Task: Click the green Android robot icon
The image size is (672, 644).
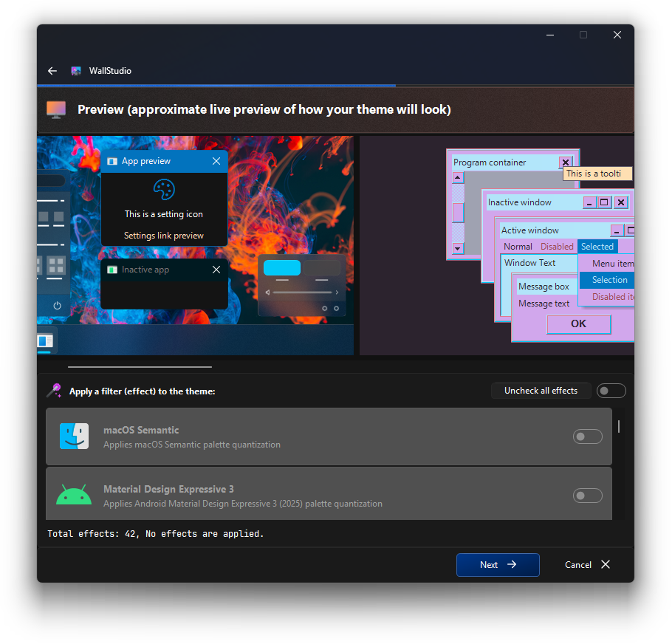Action: click(x=74, y=495)
